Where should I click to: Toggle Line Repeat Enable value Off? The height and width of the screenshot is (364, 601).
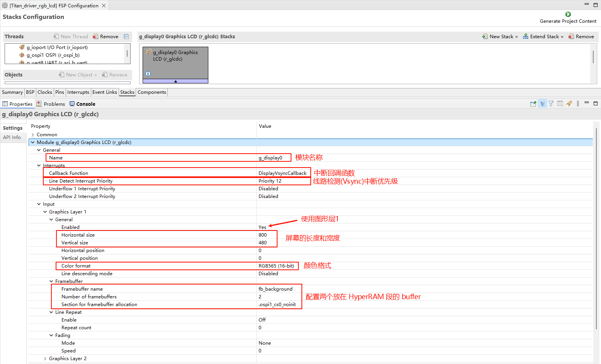pyautogui.click(x=262, y=320)
